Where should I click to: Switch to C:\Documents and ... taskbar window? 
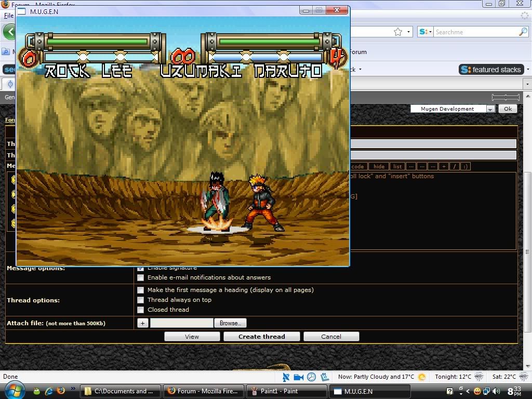121,391
